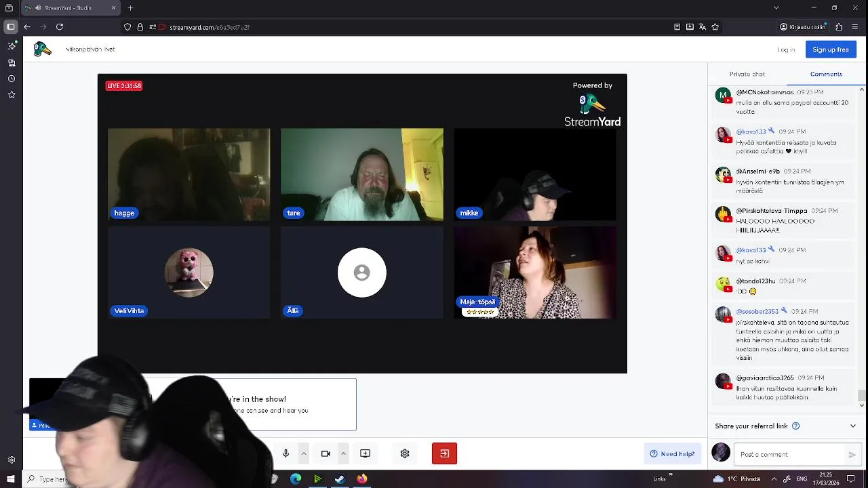Click the translate page icon
Screen dimensions: 868x488
click(703, 27)
